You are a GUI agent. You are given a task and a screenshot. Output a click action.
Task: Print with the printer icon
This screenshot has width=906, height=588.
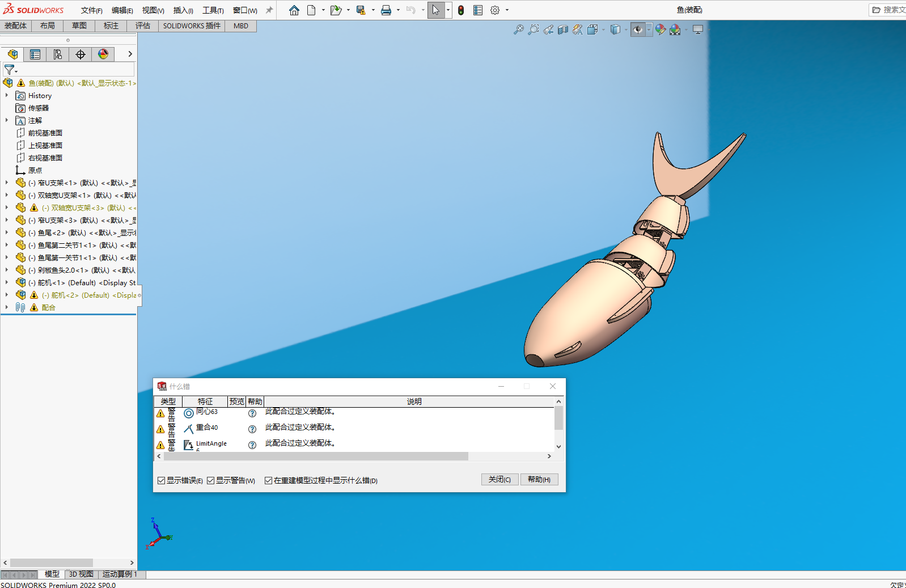(386, 10)
